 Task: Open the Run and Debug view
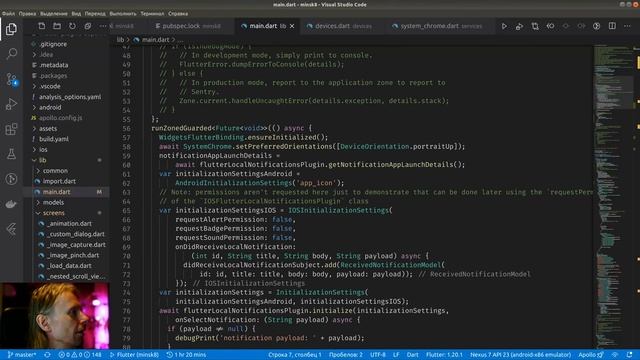pyautogui.click(x=11, y=104)
